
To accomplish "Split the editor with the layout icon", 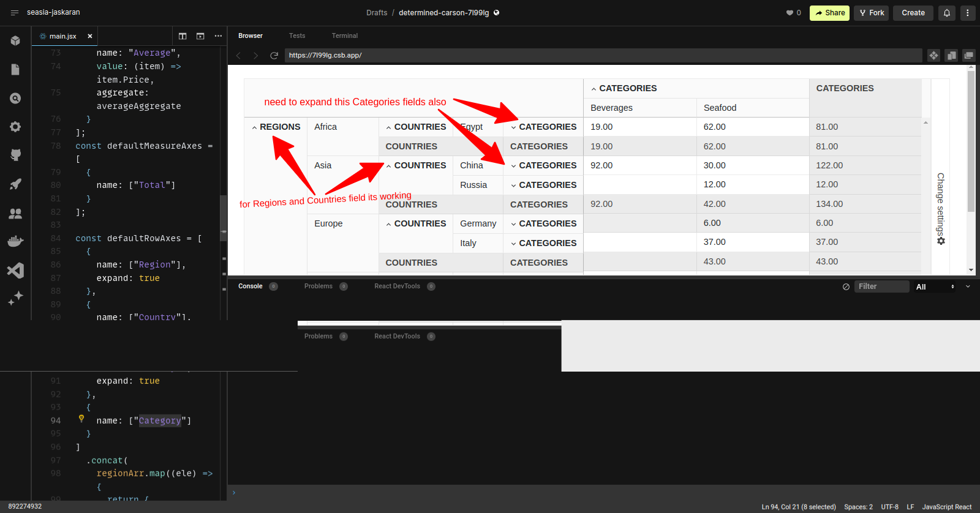I will [x=183, y=36].
